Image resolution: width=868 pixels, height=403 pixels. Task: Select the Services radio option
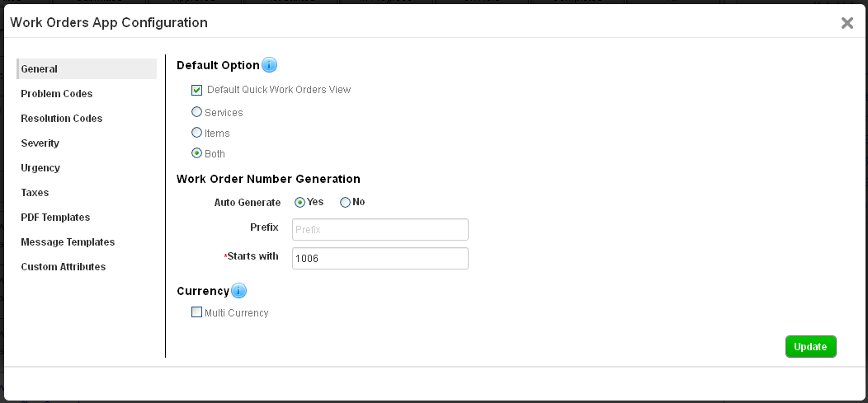(196, 112)
